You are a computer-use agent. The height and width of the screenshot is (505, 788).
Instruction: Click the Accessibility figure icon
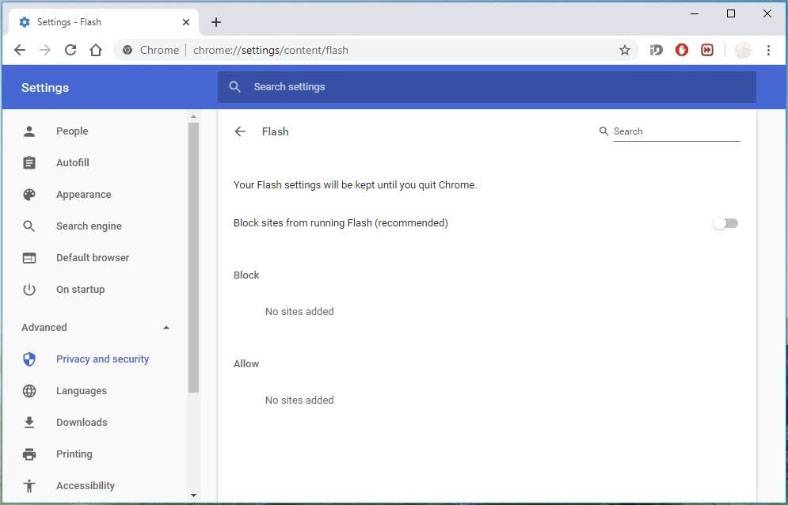pyautogui.click(x=29, y=485)
